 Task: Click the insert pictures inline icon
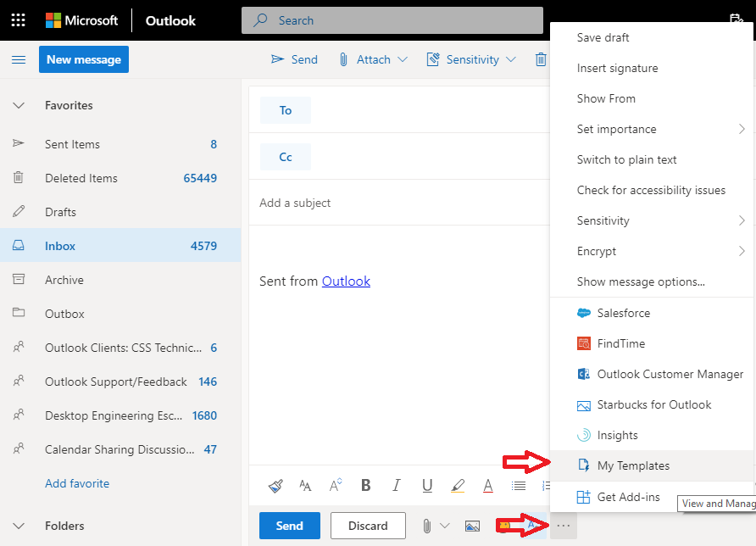(473, 526)
